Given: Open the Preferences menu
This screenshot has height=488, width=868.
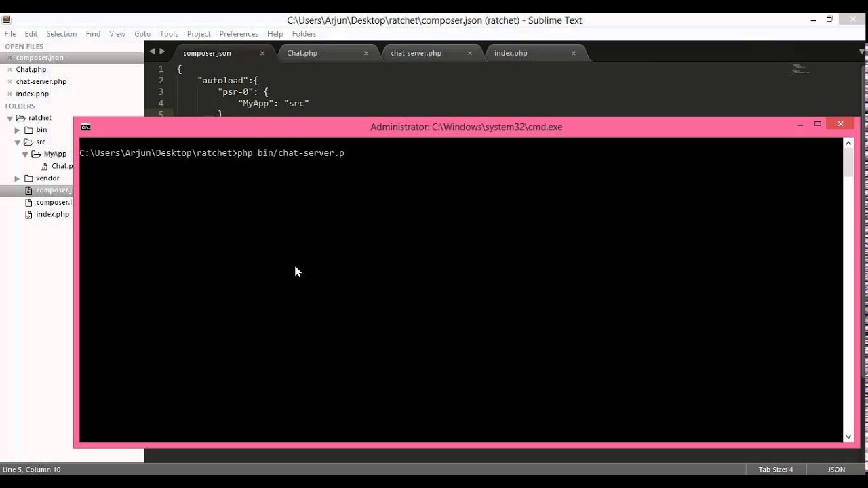Looking at the screenshot, I should pyautogui.click(x=239, y=34).
